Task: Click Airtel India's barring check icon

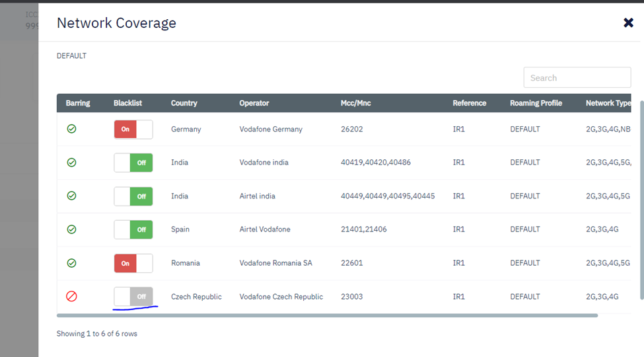Action: coord(71,196)
